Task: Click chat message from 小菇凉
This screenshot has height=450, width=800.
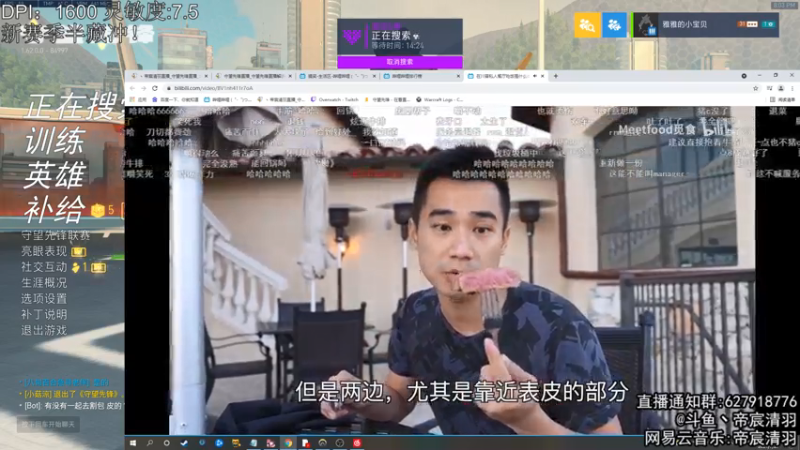Action: click(x=71, y=394)
